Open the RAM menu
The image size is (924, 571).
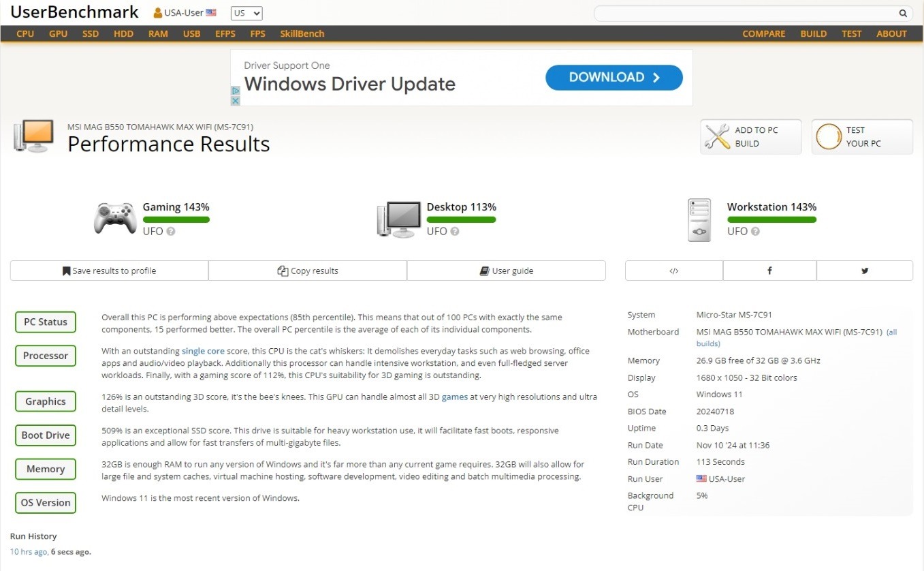[x=158, y=33]
